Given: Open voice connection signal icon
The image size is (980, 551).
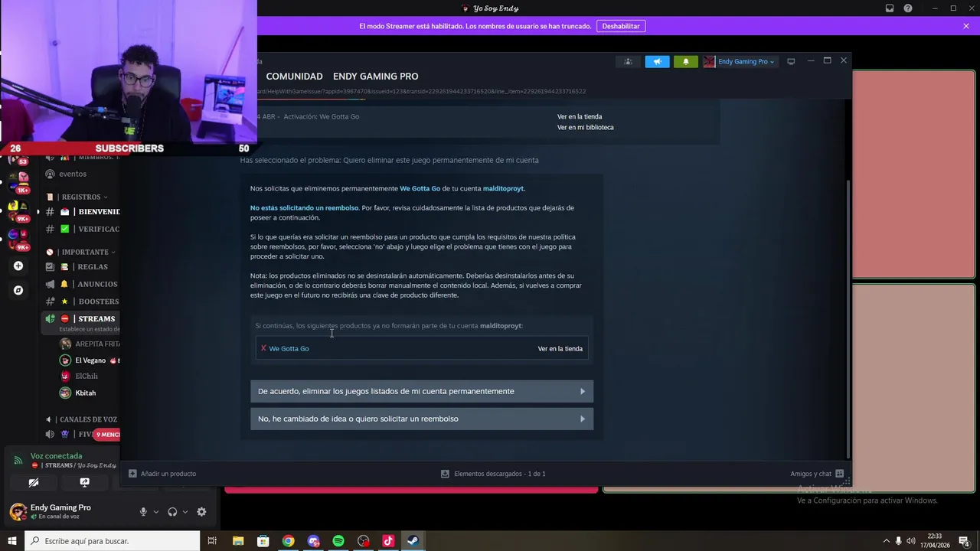Looking at the screenshot, I should pos(18,460).
